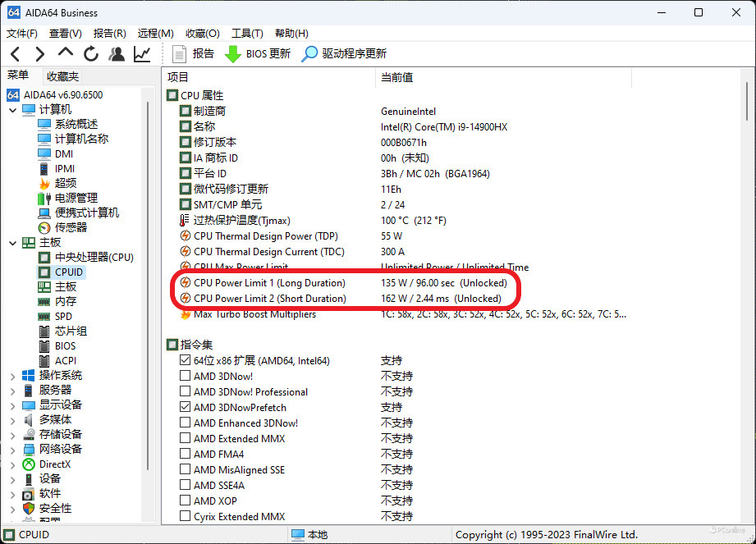Select the DirectX Xbox icon
This screenshot has height=544, width=756.
(x=29, y=464)
